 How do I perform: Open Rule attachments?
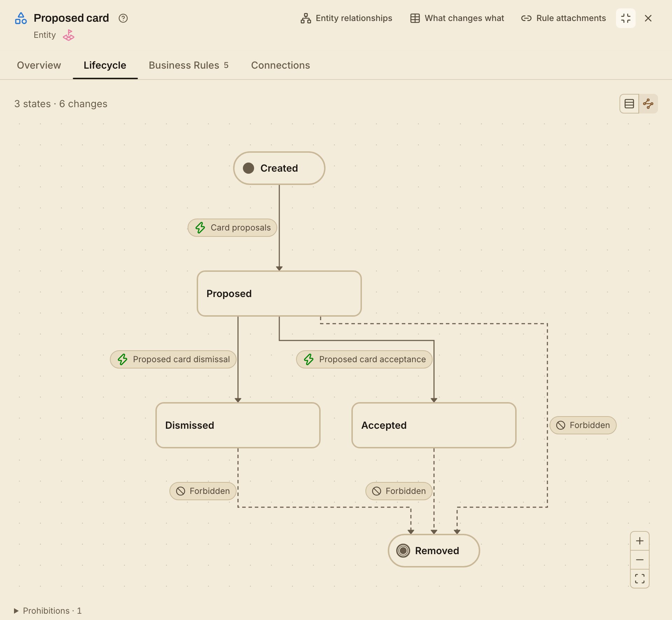click(x=563, y=18)
